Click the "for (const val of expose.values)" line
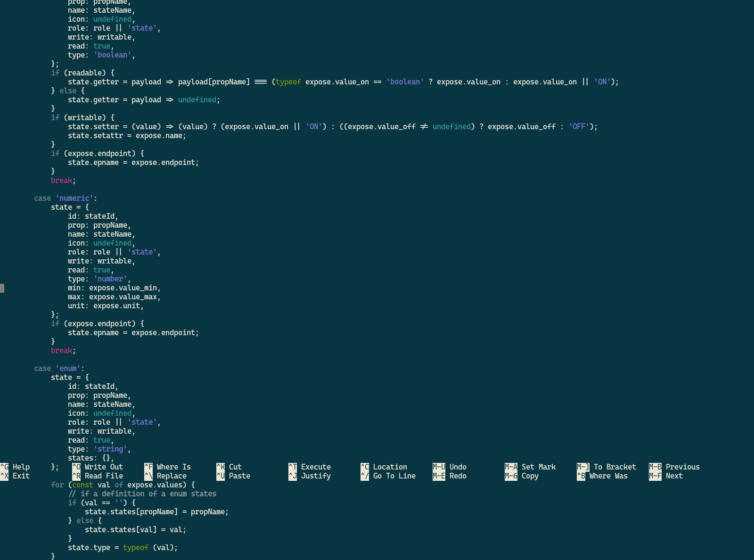Screen dimensions: 754x560 point(123,485)
